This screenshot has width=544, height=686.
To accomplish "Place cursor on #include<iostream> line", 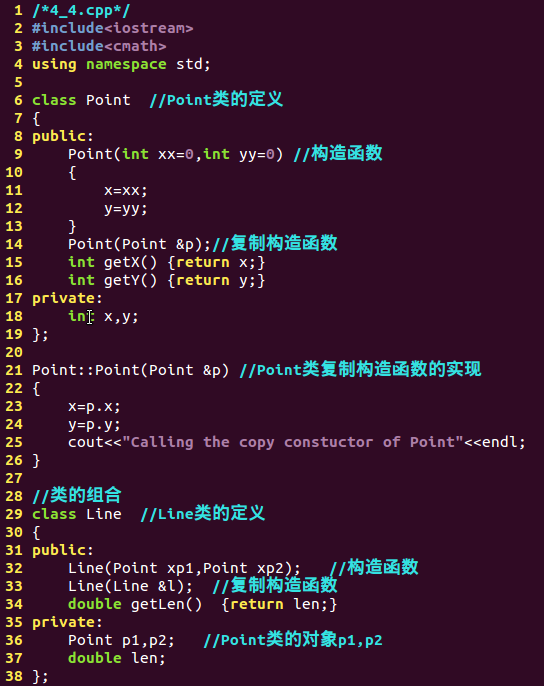I will pyautogui.click(x=112, y=28).
